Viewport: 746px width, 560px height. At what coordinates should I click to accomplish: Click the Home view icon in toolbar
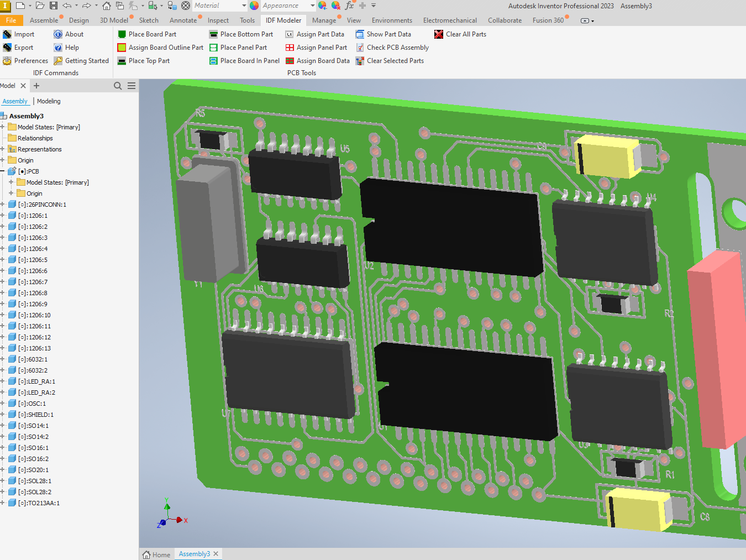pyautogui.click(x=107, y=6)
